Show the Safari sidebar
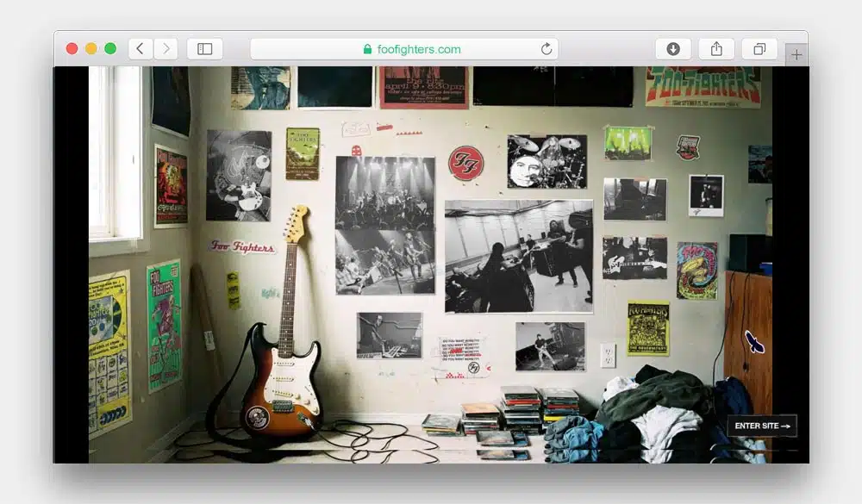 point(204,49)
